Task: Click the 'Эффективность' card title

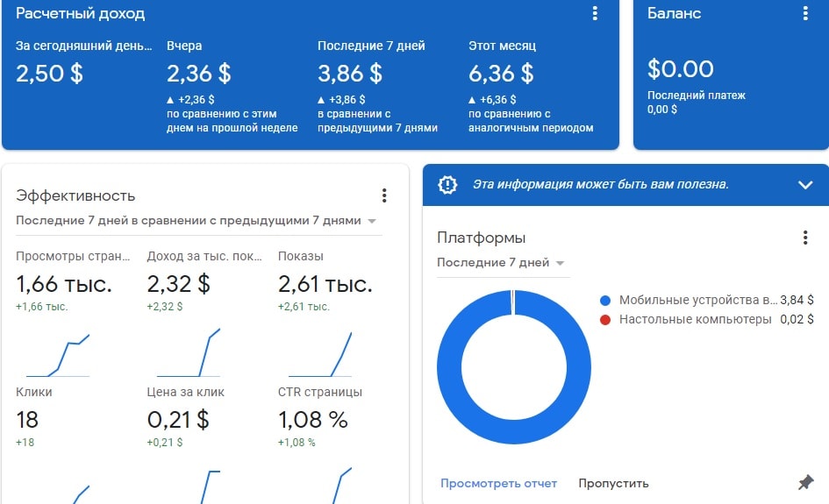Action: (75, 196)
